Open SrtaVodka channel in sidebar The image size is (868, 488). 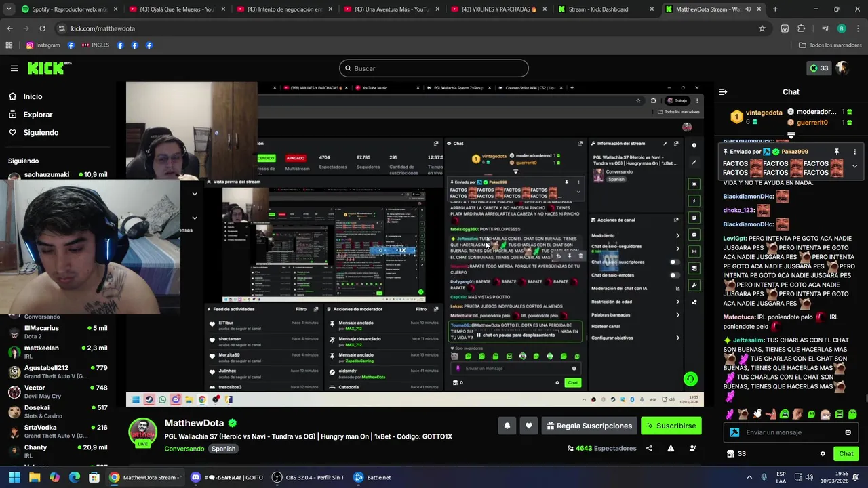click(58, 432)
